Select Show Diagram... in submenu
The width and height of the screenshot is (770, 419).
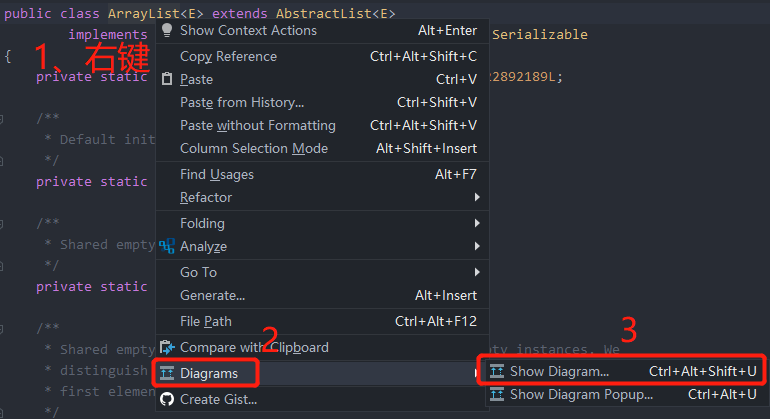tap(626, 371)
